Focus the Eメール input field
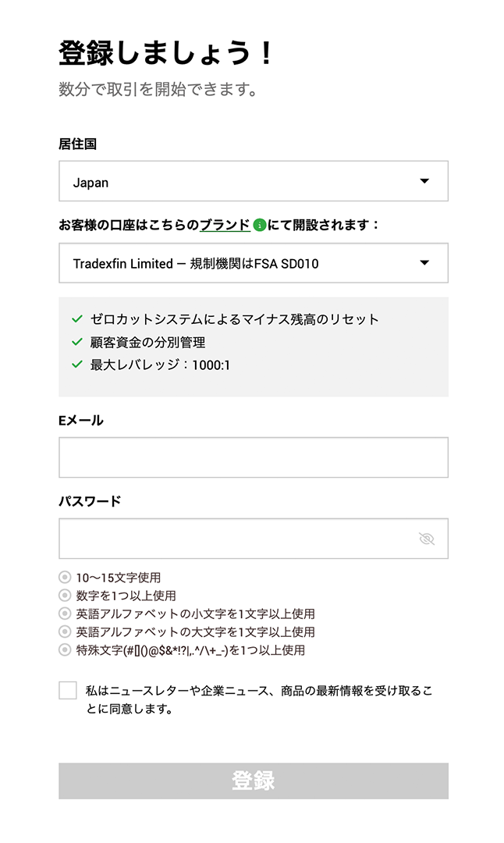 pyautogui.click(x=253, y=457)
